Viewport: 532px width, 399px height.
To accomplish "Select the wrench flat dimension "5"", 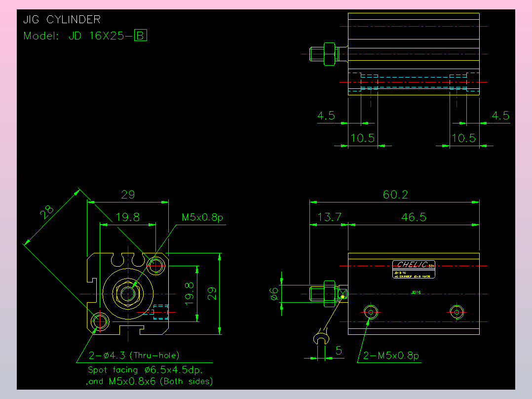I will point(339,351).
